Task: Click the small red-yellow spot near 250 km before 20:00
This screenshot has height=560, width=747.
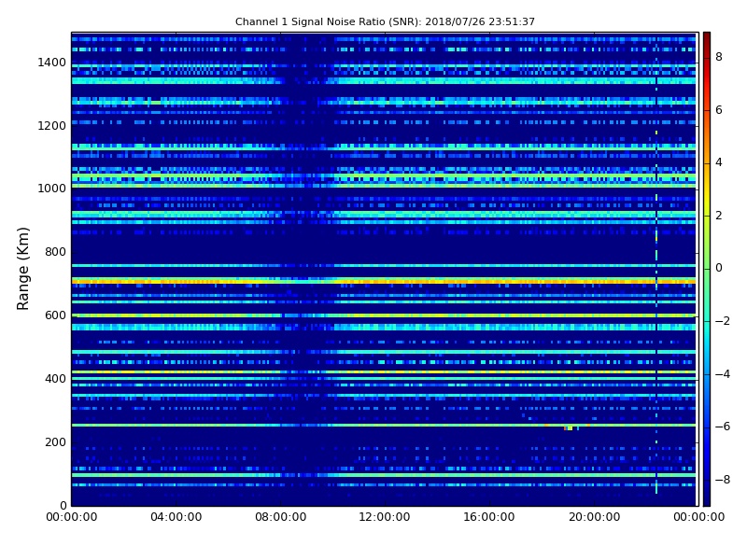Action: tap(569, 428)
